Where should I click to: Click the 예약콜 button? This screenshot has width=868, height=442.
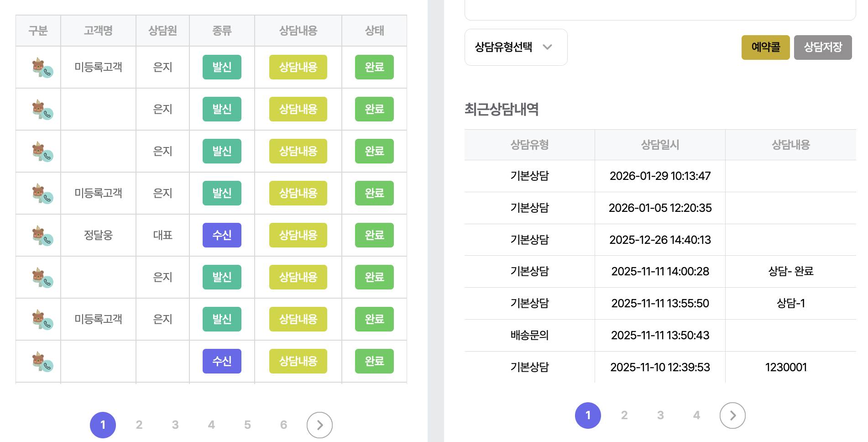(765, 47)
